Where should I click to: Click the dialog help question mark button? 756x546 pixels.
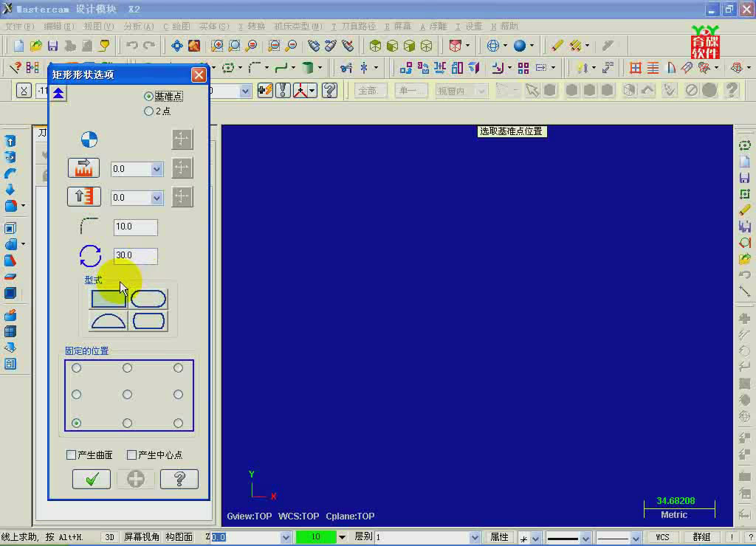coord(179,479)
